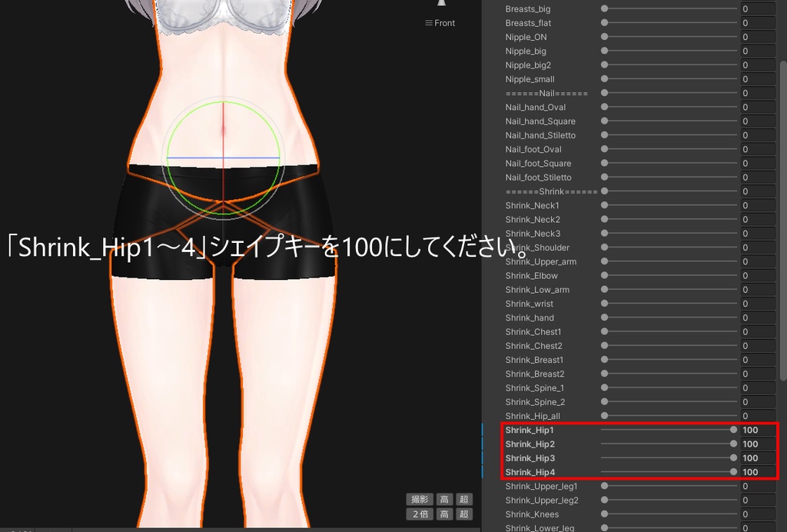This screenshot has width=787, height=532.
Task: Click the 2倍 button
Action: 419,514
